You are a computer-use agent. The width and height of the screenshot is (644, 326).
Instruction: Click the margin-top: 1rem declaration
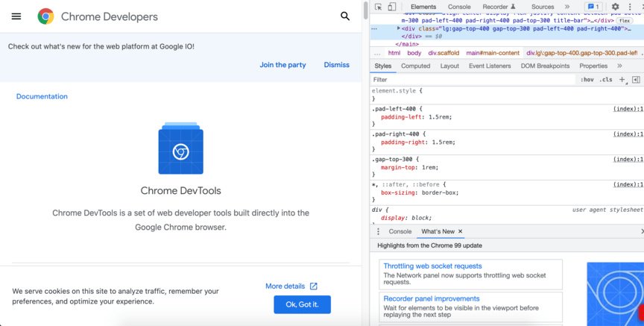tap(409, 167)
